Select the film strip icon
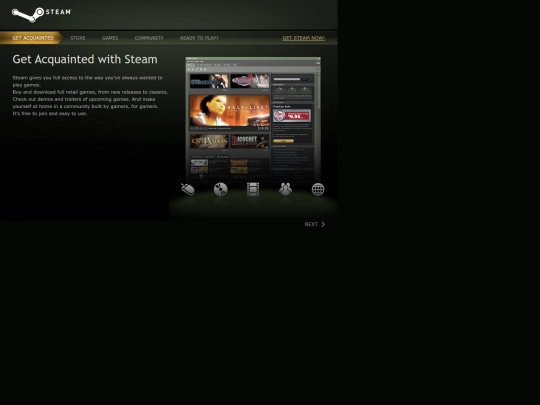The height and width of the screenshot is (405, 540). [253, 189]
